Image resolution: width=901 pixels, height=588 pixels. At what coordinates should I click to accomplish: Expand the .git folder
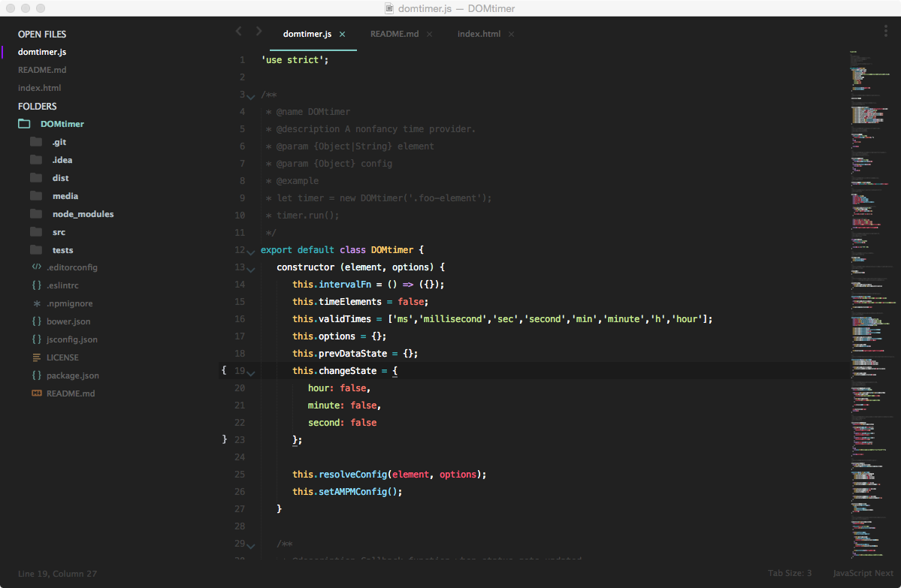(x=59, y=142)
